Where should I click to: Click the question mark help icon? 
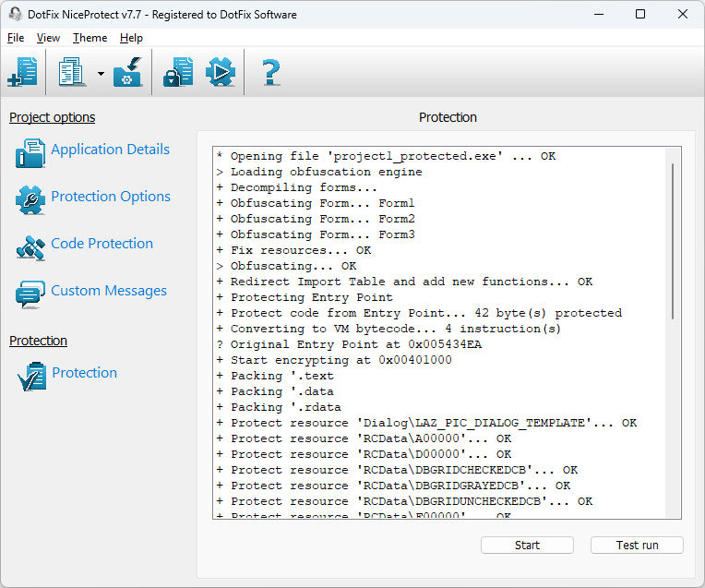click(270, 72)
